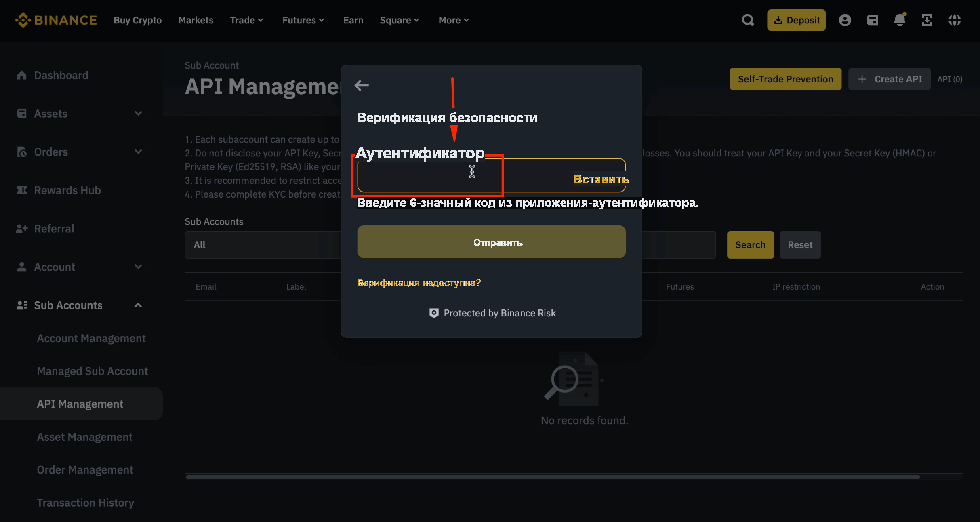Expand the Assets sidebar section
This screenshot has height=522, width=980.
(138, 114)
